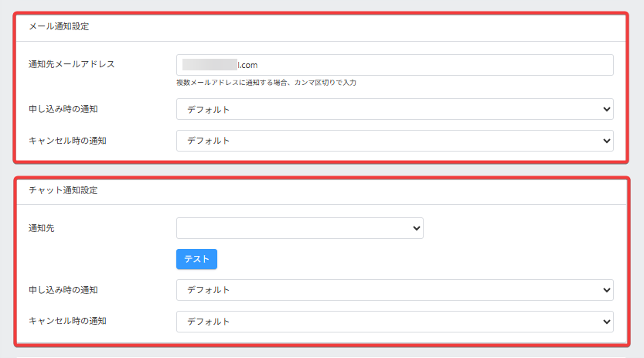Click chevron arrow of mail 申し込み時の通知 select
This screenshot has width=644, height=358.
[x=605, y=109]
